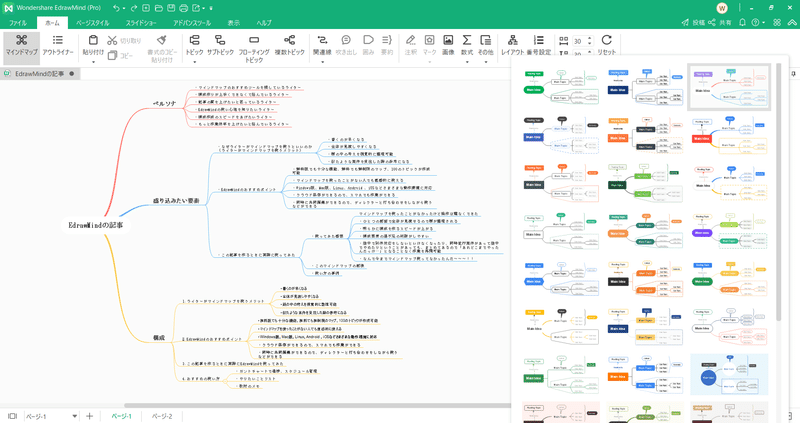Click the コピー copy icon
800x423 pixels.
pos(112,55)
